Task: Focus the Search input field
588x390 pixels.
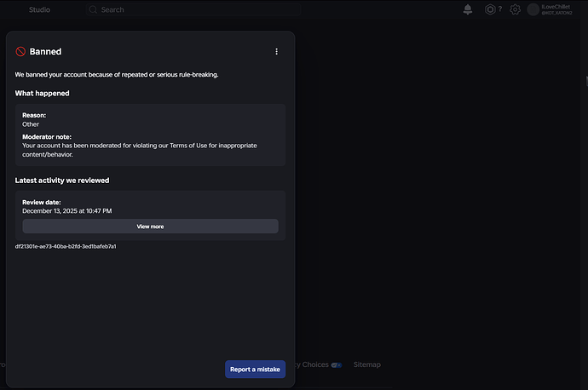Action: click(193, 9)
